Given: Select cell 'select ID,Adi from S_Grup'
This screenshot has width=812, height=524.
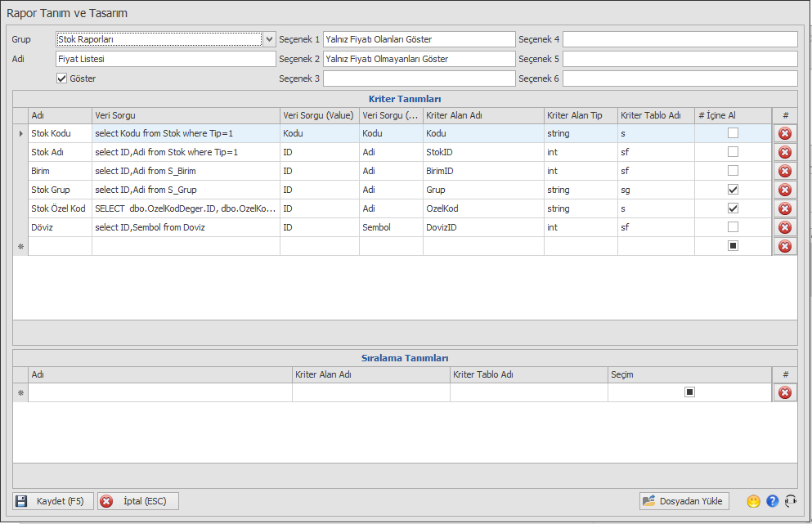Looking at the screenshot, I should click(x=186, y=190).
